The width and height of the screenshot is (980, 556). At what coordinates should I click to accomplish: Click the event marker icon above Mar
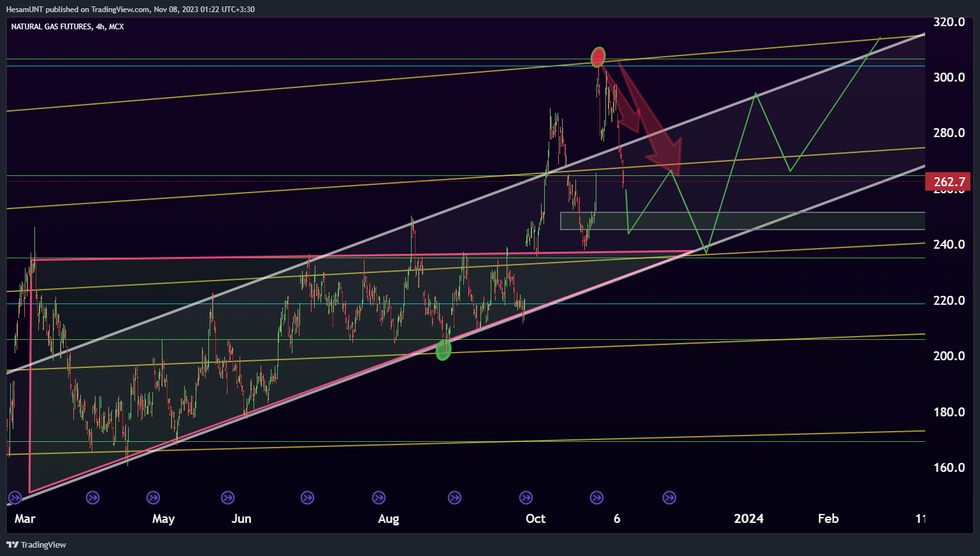[x=15, y=497]
